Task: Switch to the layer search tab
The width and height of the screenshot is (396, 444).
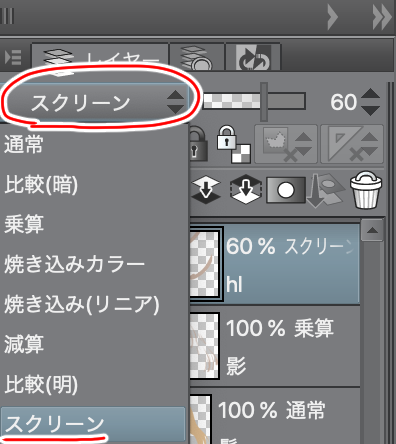Action: point(197,57)
